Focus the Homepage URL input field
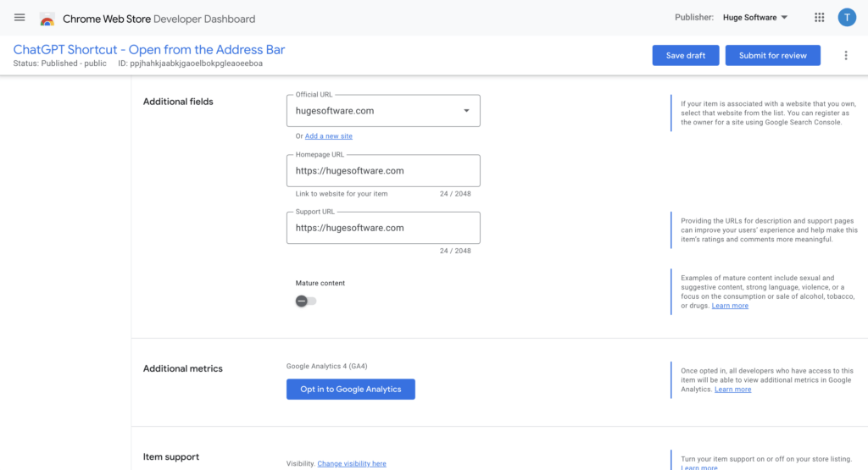This screenshot has height=470, width=868. click(x=383, y=170)
